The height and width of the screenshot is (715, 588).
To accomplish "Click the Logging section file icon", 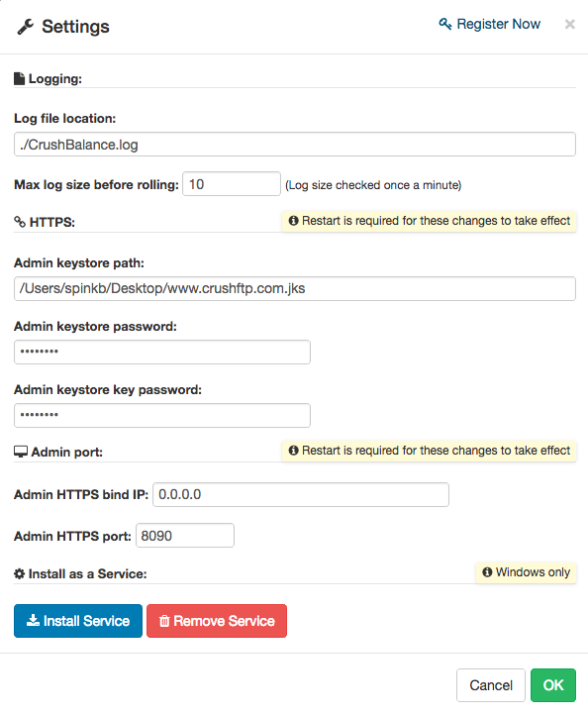I will [x=19, y=78].
